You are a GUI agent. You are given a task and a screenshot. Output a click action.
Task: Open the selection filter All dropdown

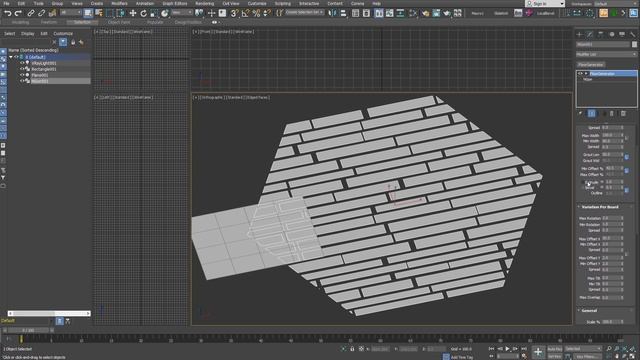(71, 13)
